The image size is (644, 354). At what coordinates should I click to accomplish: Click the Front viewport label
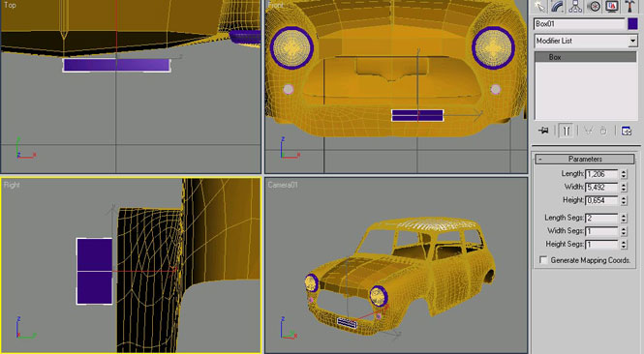276,6
